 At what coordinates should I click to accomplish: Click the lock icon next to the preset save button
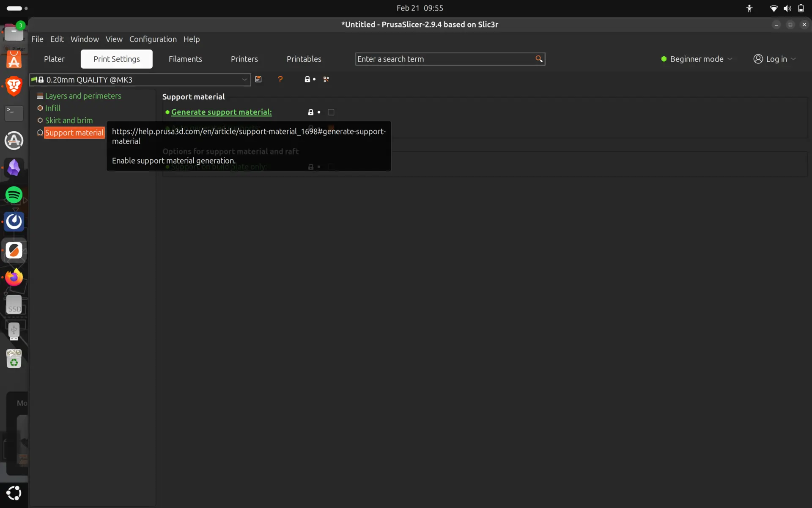tap(308, 79)
